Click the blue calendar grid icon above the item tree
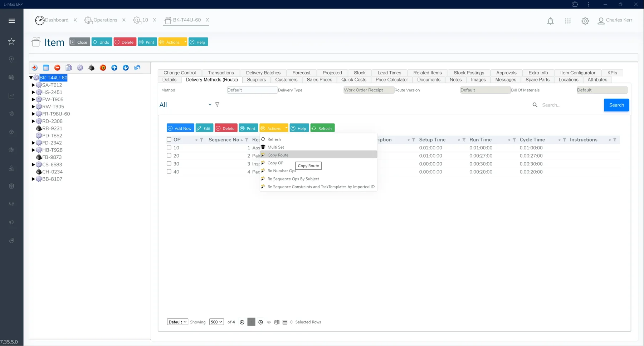 [x=46, y=68]
